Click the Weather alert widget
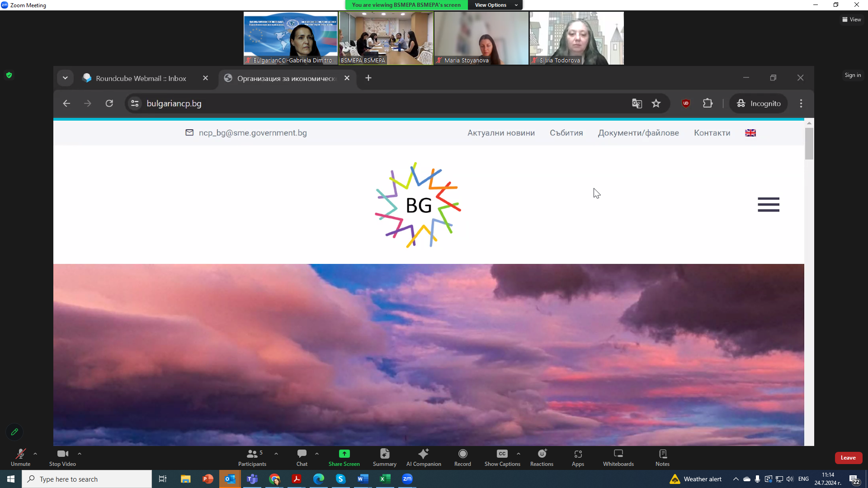This screenshot has height=488, width=868. point(696,479)
